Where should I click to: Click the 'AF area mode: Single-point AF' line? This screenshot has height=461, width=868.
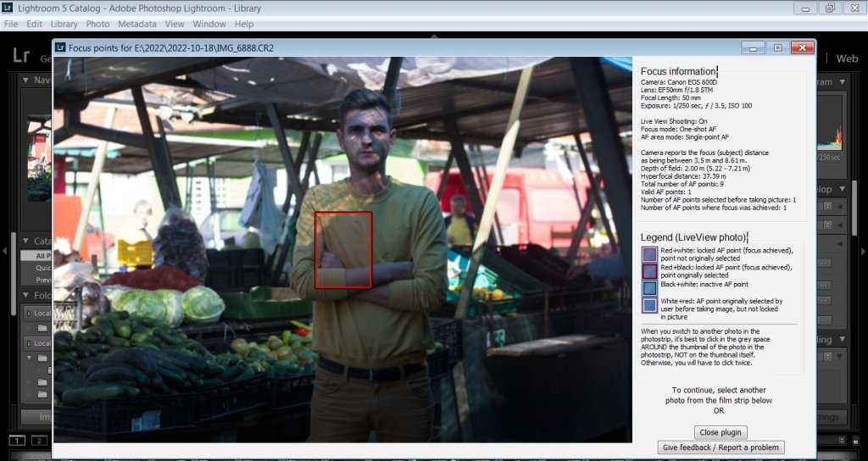(x=685, y=136)
